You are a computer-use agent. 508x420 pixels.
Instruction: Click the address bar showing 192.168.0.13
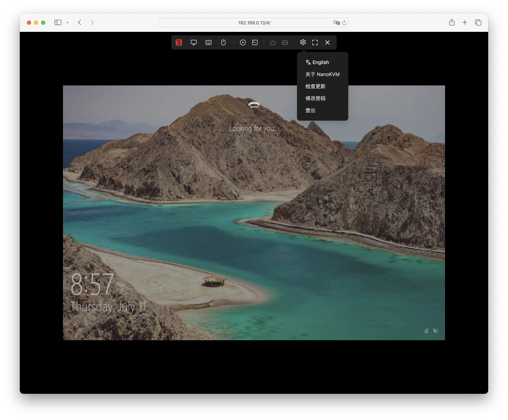coord(254,22)
